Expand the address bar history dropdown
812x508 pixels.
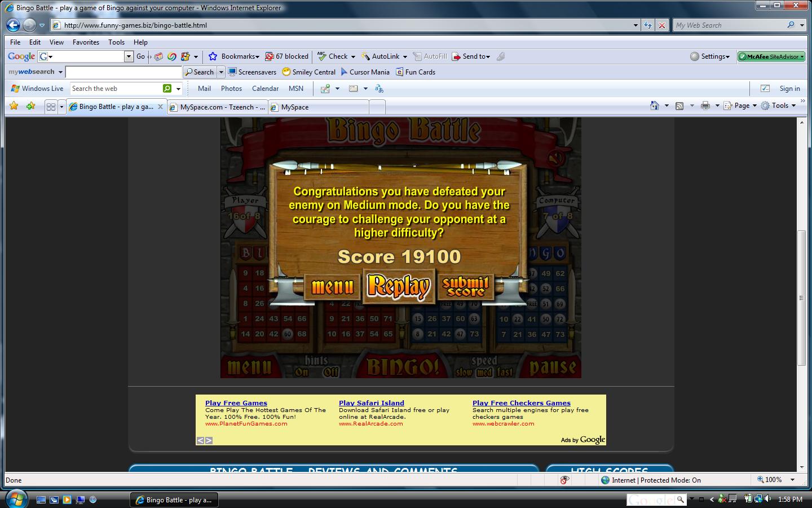point(635,25)
